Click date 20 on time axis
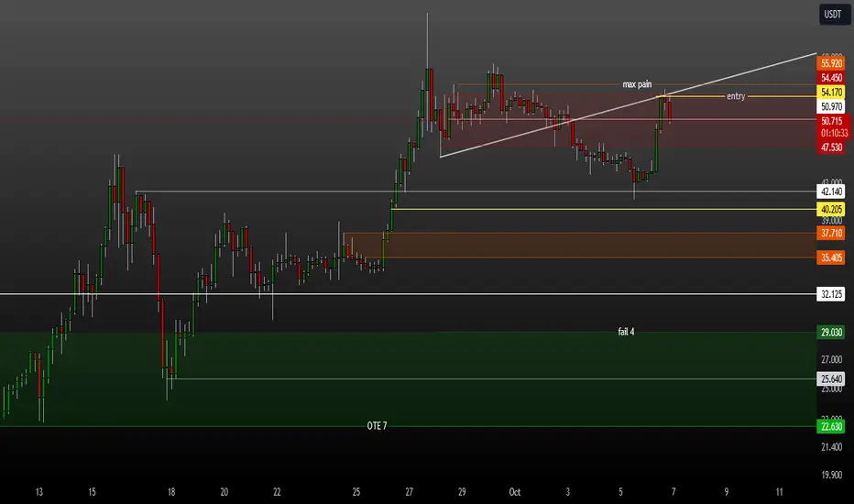854x504 pixels. (x=224, y=492)
